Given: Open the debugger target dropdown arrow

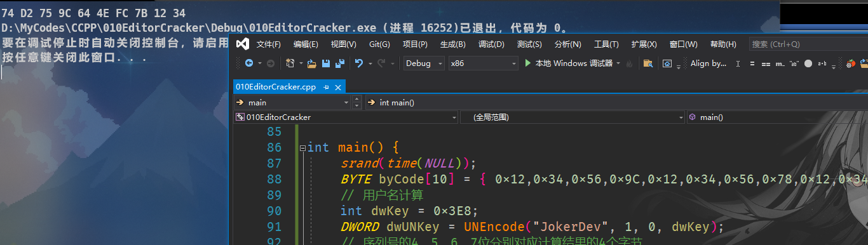Looking at the screenshot, I should pos(618,63).
